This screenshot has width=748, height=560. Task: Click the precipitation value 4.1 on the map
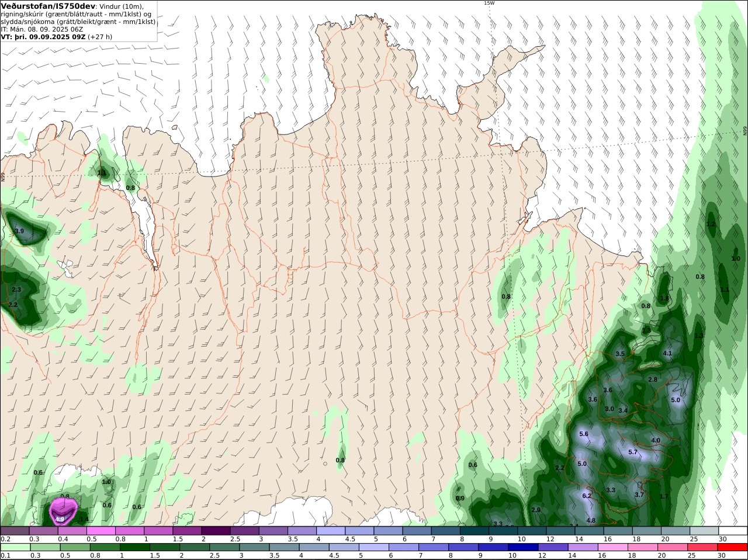click(x=667, y=354)
